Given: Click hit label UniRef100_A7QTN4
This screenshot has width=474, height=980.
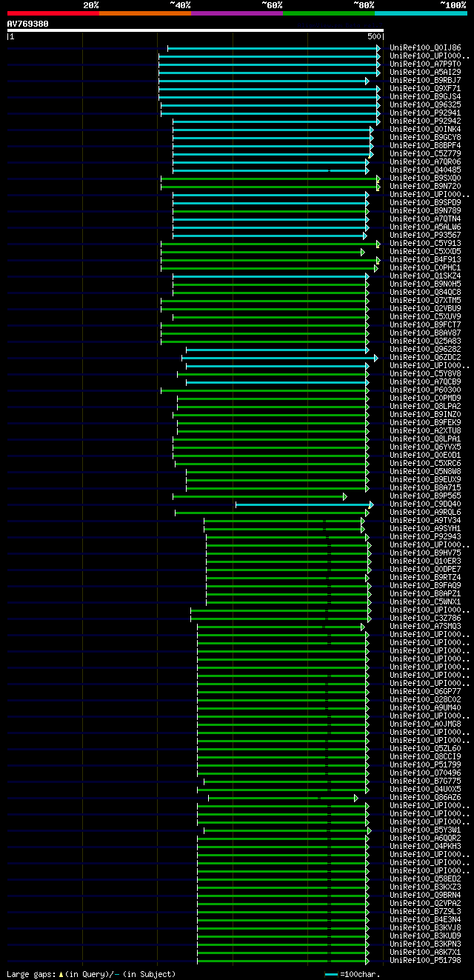Looking at the screenshot, I should pos(425,219).
